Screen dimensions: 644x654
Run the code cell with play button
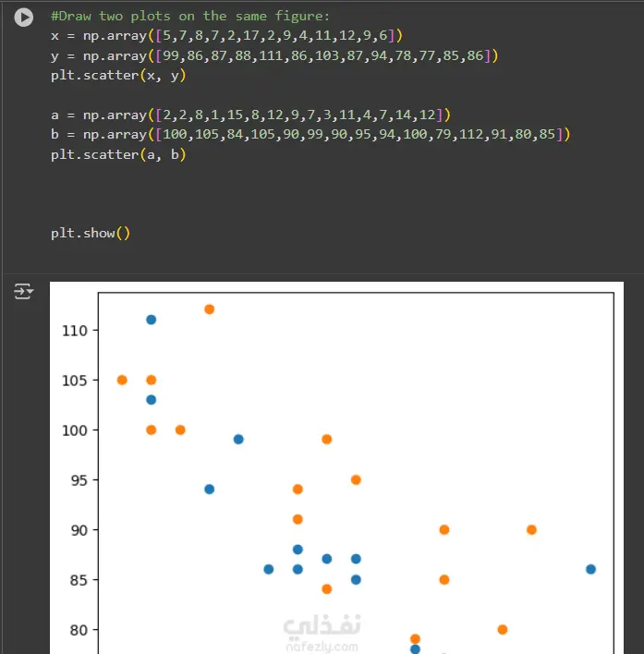(x=24, y=18)
